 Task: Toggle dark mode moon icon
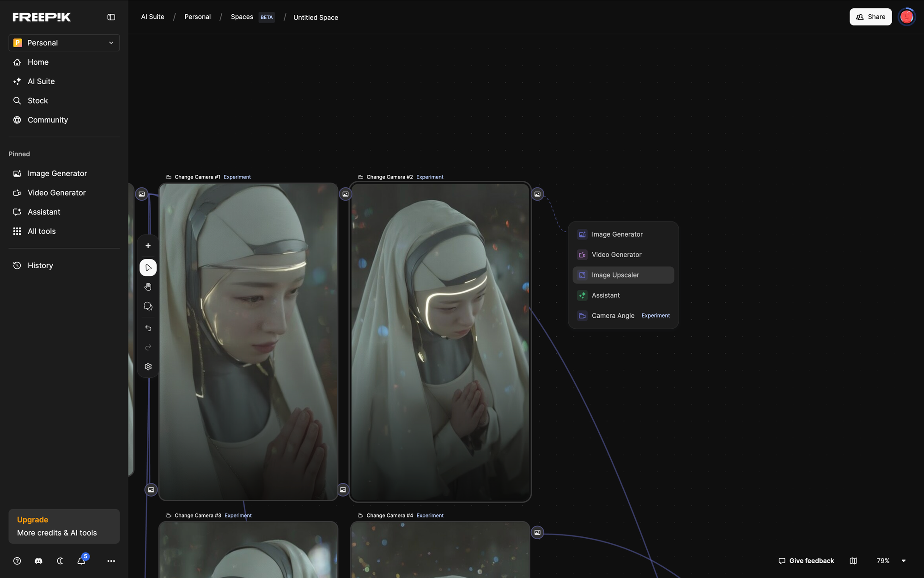[x=60, y=561]
